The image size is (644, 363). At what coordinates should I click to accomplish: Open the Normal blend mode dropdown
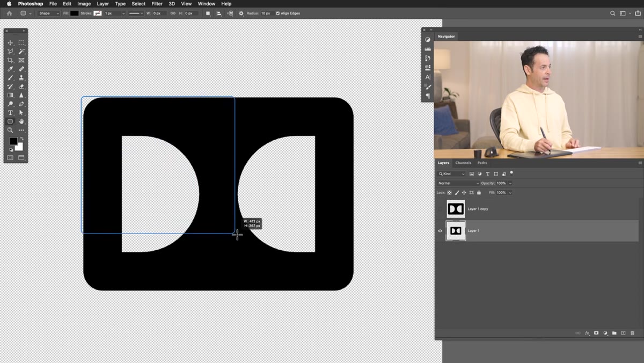(458, 183)
